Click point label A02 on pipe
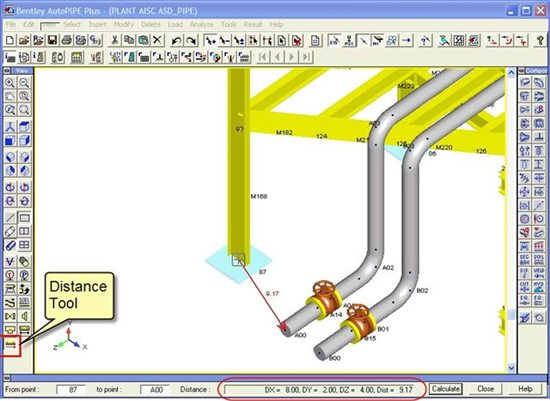Viewport: 550px width, 401px height. 388,268
